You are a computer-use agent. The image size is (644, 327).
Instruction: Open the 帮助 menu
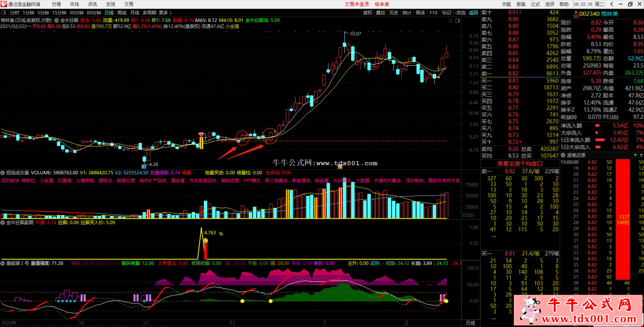coord(564,4)
